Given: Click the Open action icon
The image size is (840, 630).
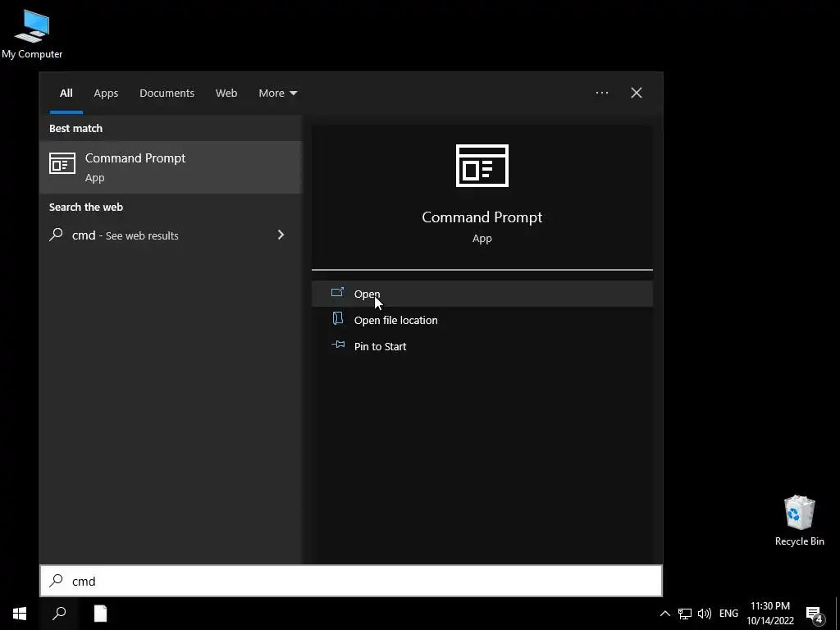Looking at the screenshot, I should [337, 292].
